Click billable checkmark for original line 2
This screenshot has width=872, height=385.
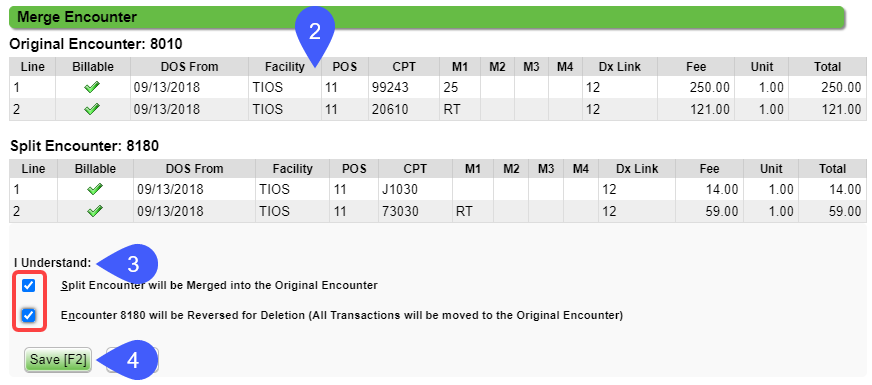click(92, 110)
